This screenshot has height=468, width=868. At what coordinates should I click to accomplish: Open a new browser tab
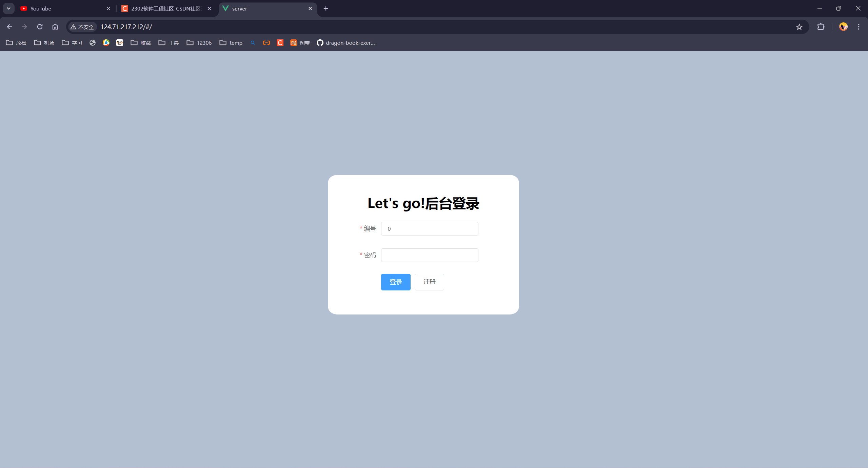click(x=325, y=8)
